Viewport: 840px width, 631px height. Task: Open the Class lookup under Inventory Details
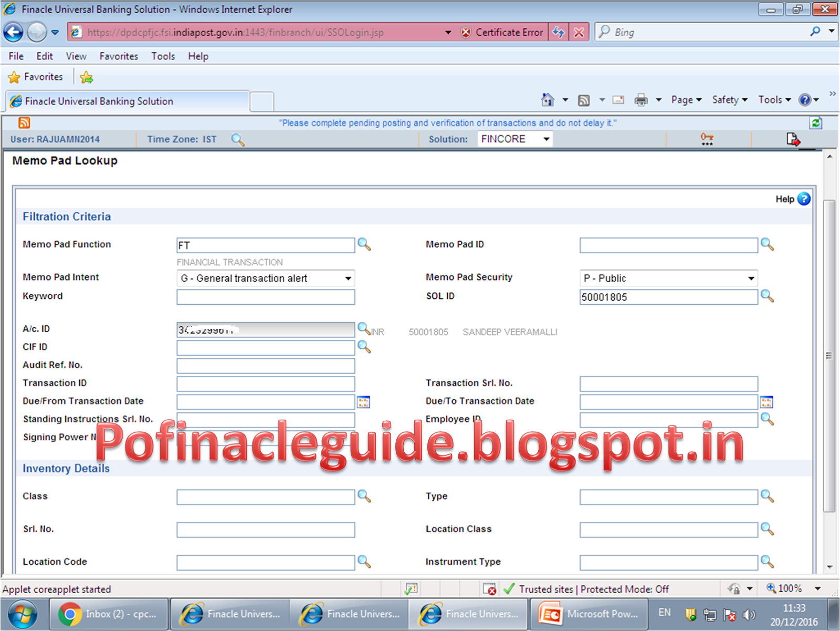point(364,496)
